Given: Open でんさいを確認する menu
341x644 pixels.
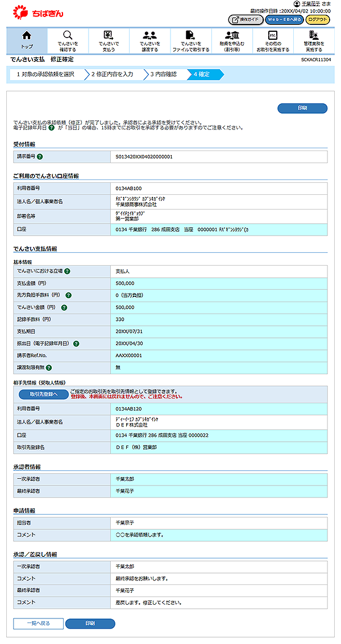Looking at the screenshot, I should [68, 40].
